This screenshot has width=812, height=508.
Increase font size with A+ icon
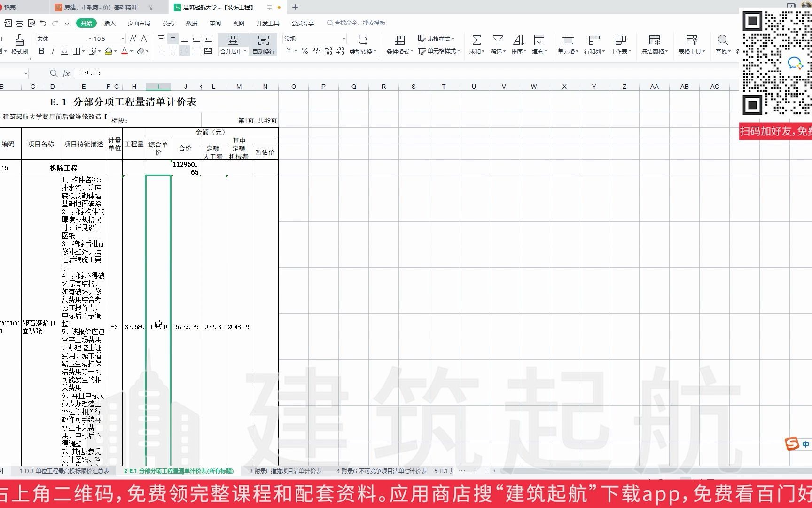coord(133,39)
